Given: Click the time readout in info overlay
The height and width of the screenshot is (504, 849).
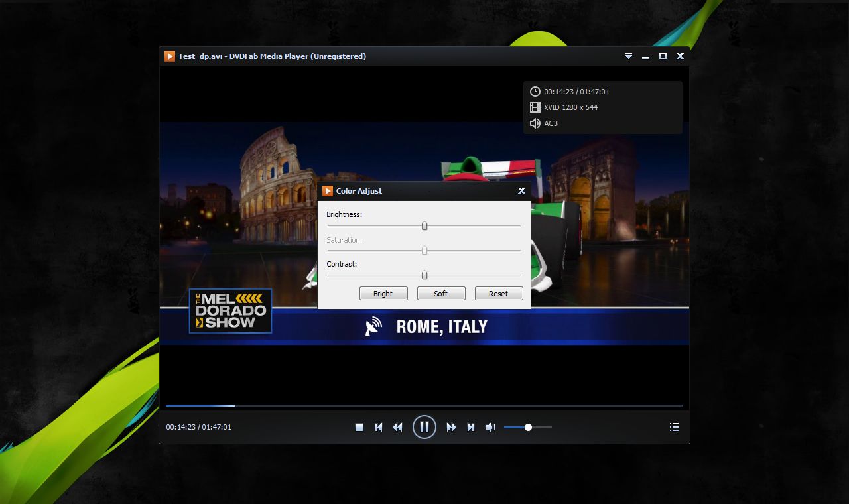Looking at the screenshot, I should [577, 92].
